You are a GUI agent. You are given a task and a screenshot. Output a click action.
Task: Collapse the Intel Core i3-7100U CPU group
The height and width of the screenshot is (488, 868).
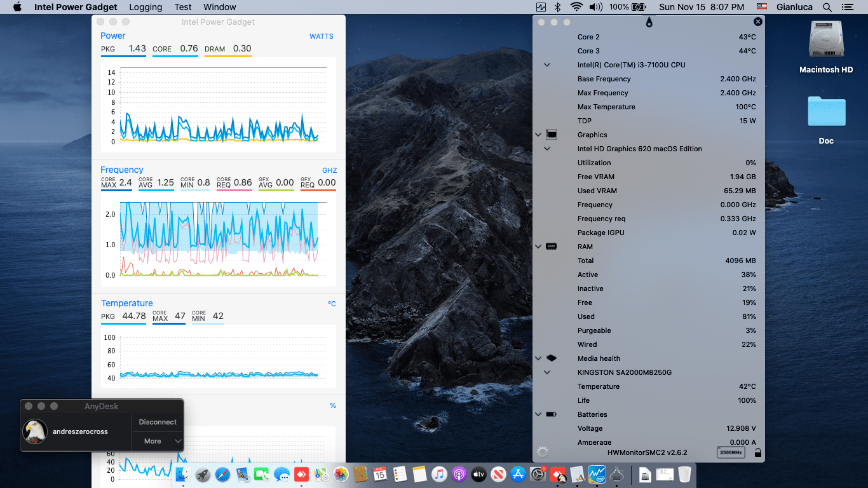pos(547,65)
